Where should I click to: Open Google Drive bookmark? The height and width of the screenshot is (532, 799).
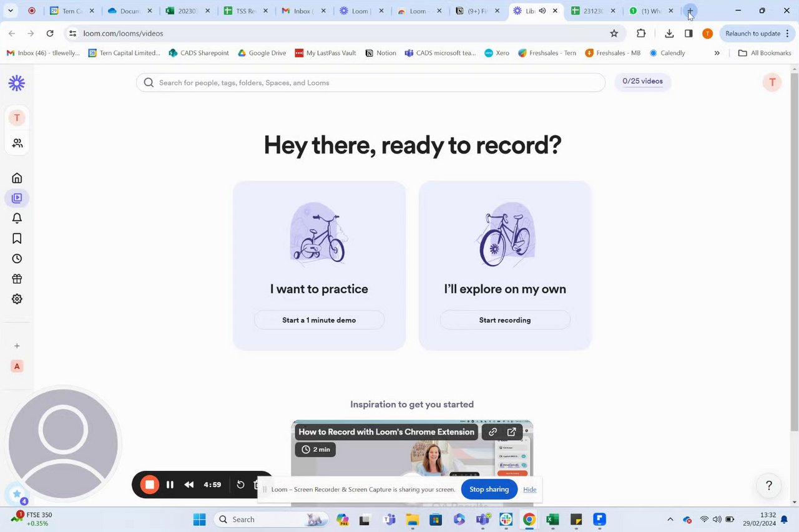click(x=262, y=53)
